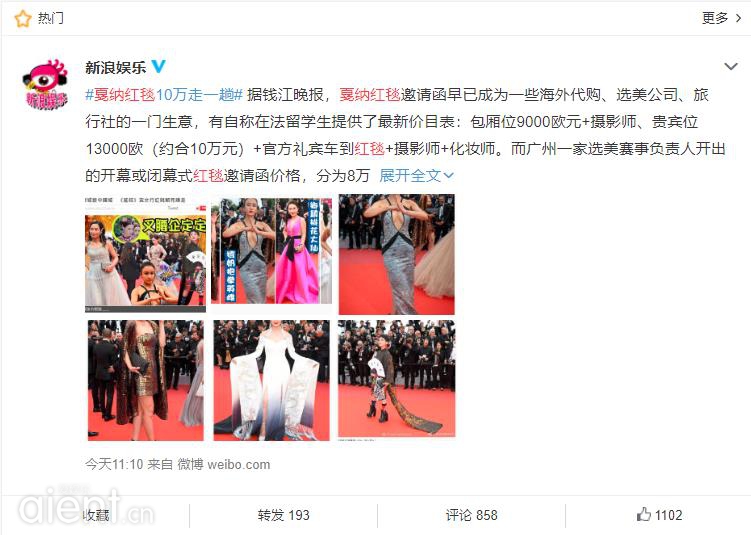Open the thumbnail with pink dress
751x535 pixels.
click(272, 251)
